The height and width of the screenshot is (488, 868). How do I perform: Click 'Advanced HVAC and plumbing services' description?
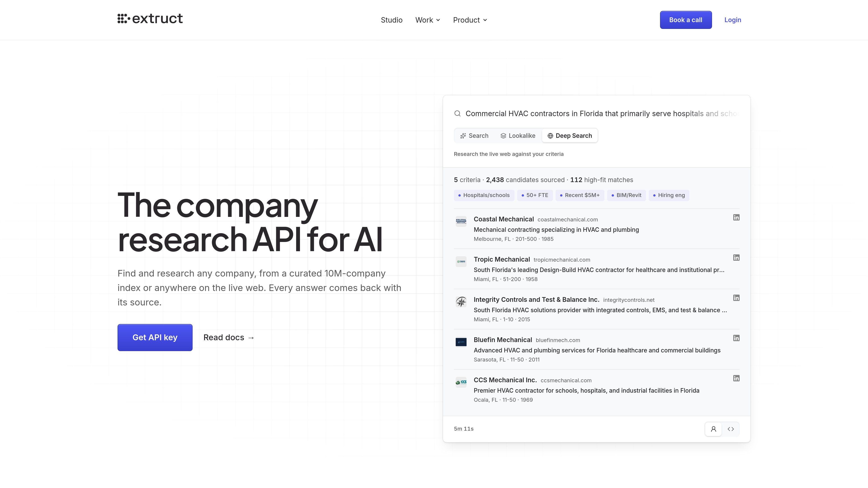(597, 350)
